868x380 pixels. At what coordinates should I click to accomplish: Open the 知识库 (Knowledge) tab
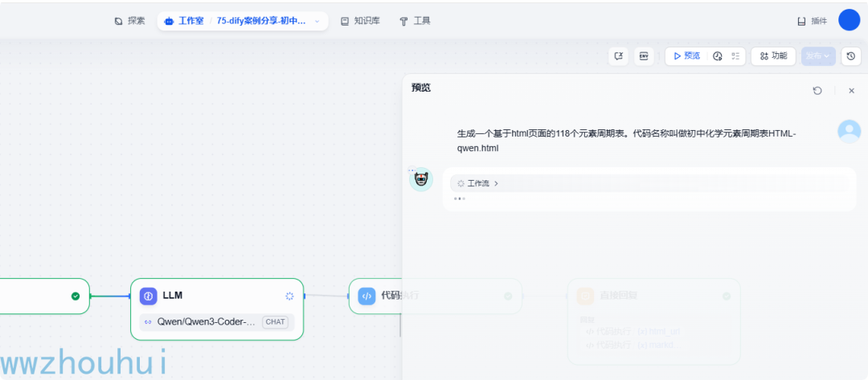point(360,21)
